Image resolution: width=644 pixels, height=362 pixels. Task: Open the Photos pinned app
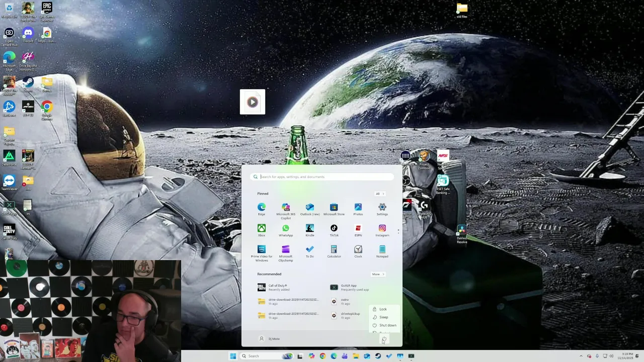coord(358,209)
